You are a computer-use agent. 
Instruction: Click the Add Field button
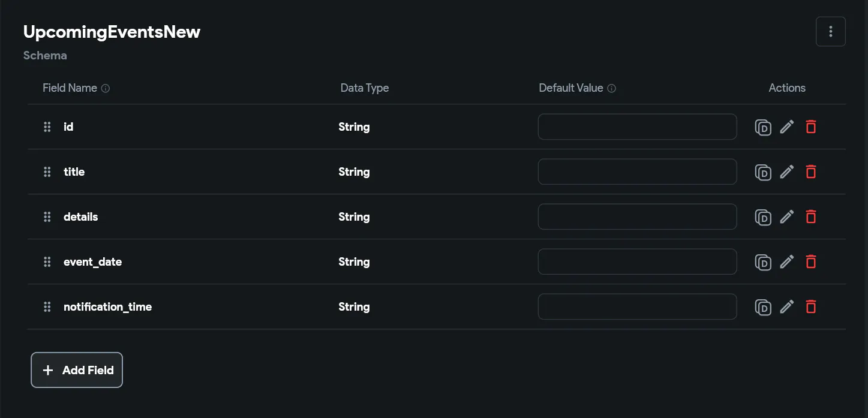click(x=77, y=370)
